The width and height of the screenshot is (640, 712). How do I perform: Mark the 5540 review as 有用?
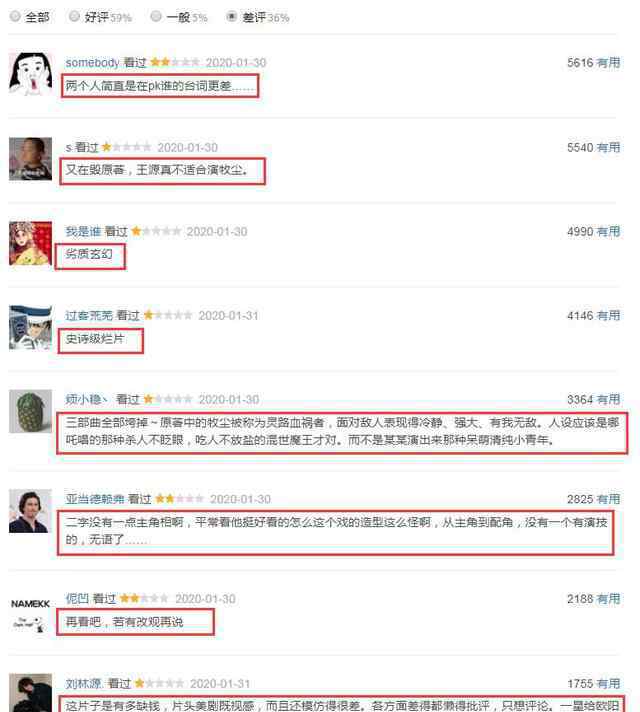click(x=608, y=148)
